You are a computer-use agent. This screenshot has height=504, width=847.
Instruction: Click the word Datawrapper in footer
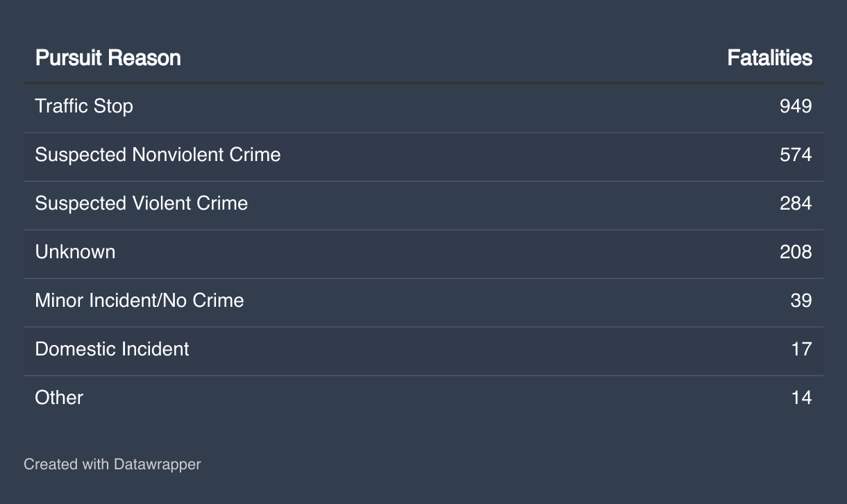[157, 464]
